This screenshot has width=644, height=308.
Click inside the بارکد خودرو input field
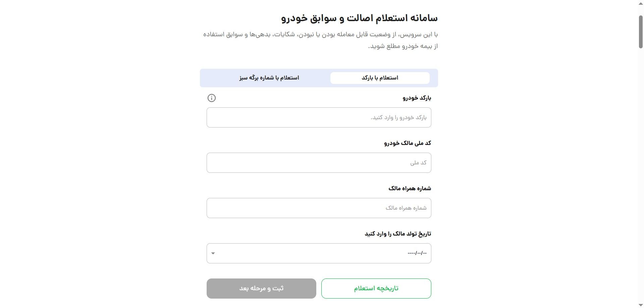tap(319, 117)
